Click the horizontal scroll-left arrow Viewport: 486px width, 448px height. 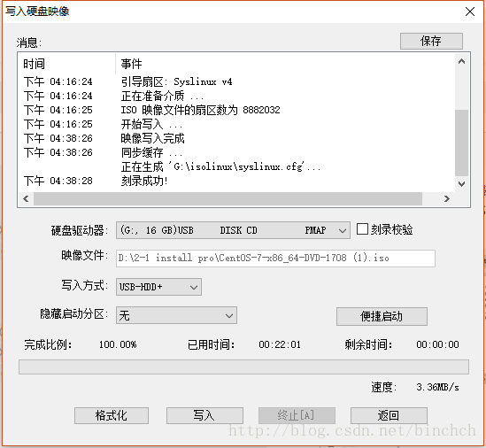26,198
